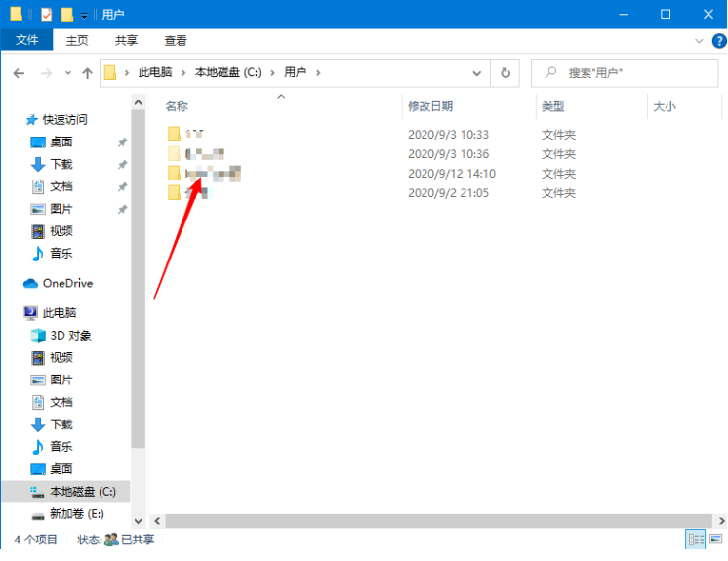The width and height of the screenshot is (728, 561).
Task: Customize quick access toolbar dropdown arrow
Action: [84, 16]
